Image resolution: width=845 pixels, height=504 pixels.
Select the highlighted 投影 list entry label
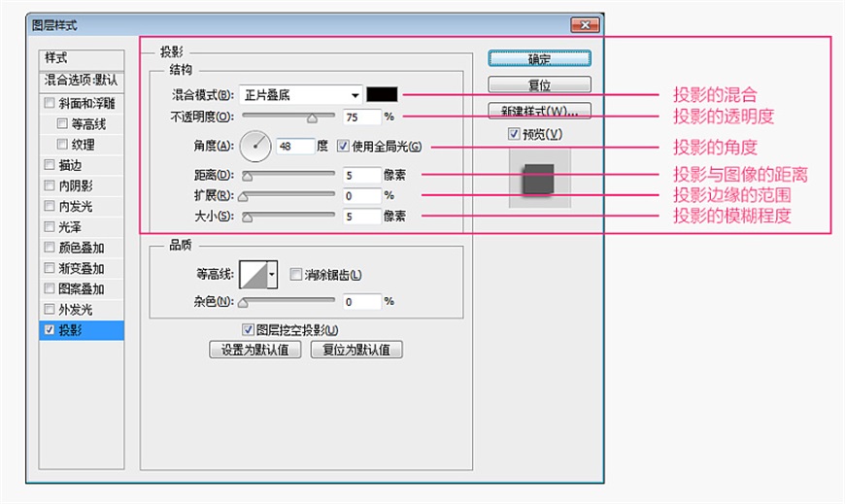point(70,330)
